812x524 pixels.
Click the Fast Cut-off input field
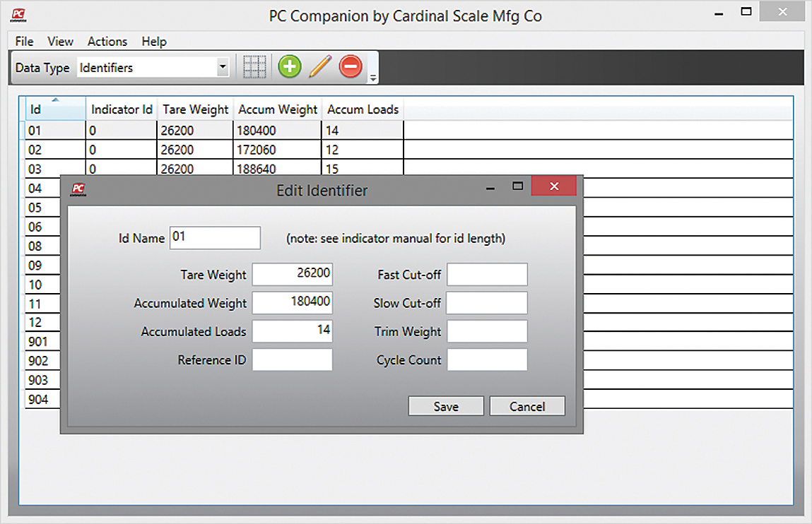(x=488, y=274)
